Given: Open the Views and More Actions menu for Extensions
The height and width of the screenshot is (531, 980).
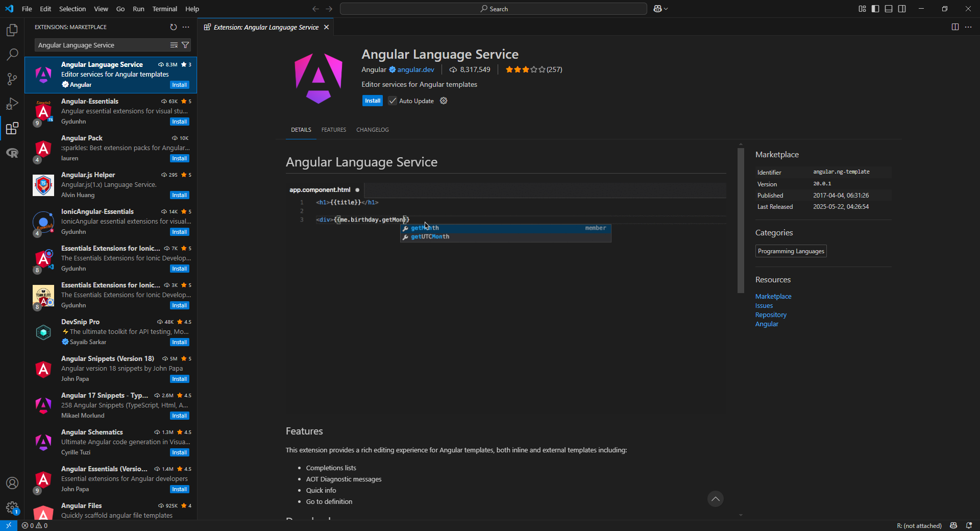Looking at the screenshot, I should click(x=185, y=27).
